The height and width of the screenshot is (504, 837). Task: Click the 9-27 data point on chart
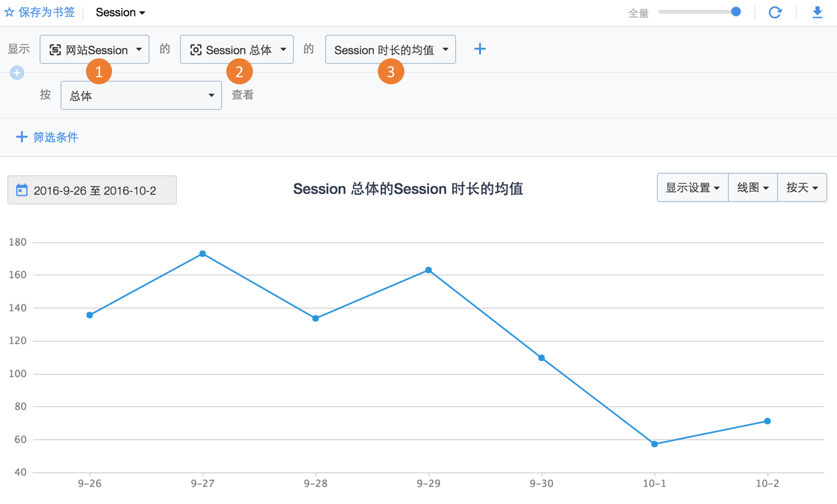203,254
